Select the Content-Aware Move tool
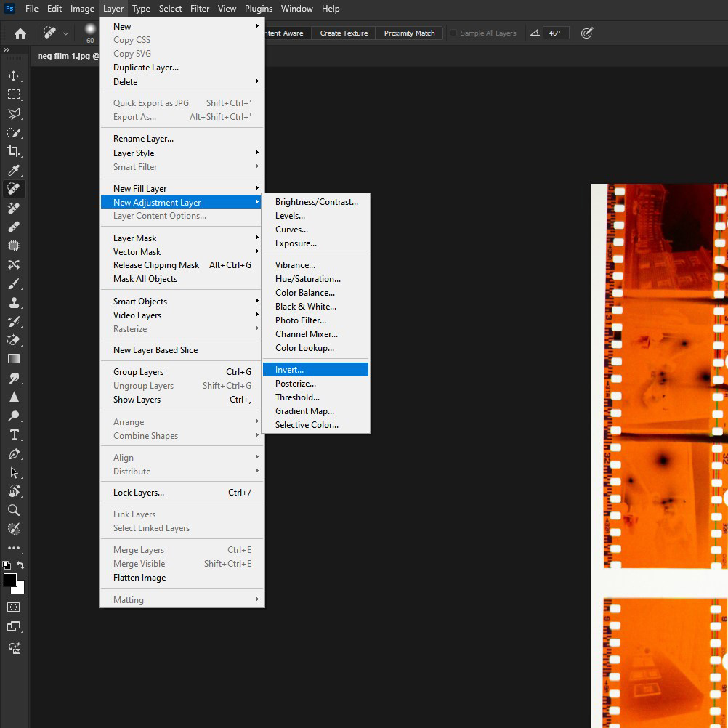Viewport: 728px width, 728px height. point(14,264)
